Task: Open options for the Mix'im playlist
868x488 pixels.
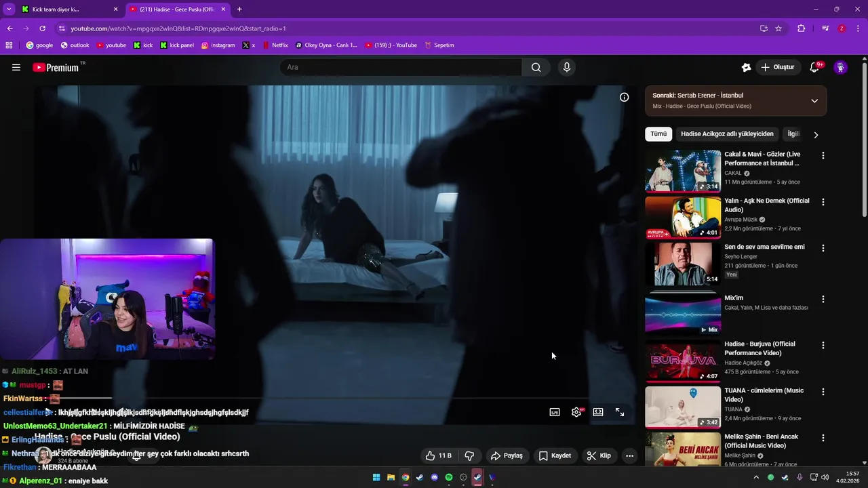Action: tap(823, 299)
